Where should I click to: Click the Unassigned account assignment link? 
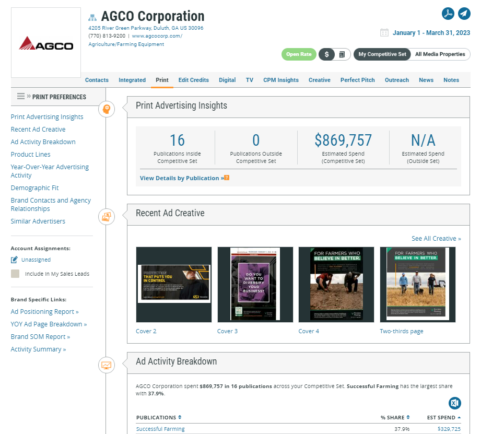[36, 260]
